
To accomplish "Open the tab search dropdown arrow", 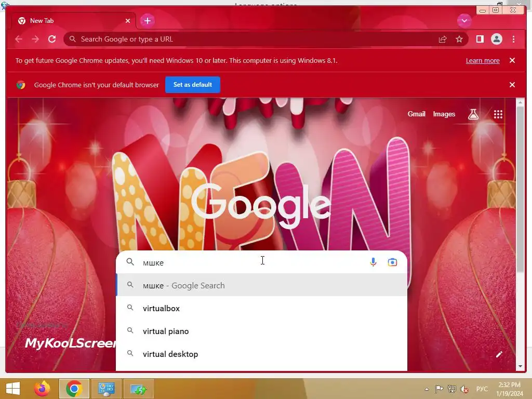I will [464, 21].
